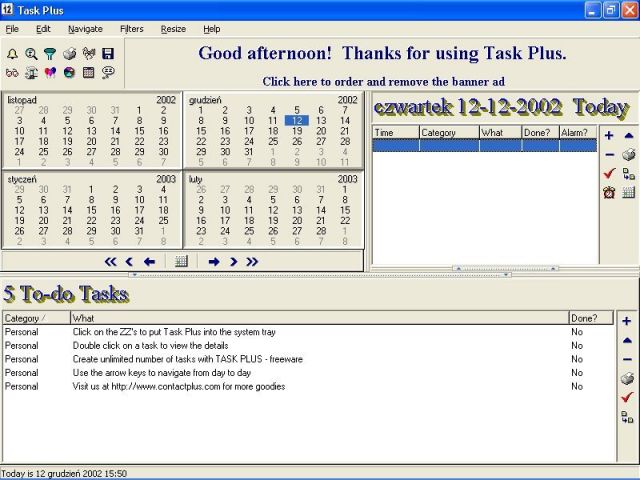This screenshot has width=640, height=480.
Task: Open the Filters menu
Action: point(132,29)
